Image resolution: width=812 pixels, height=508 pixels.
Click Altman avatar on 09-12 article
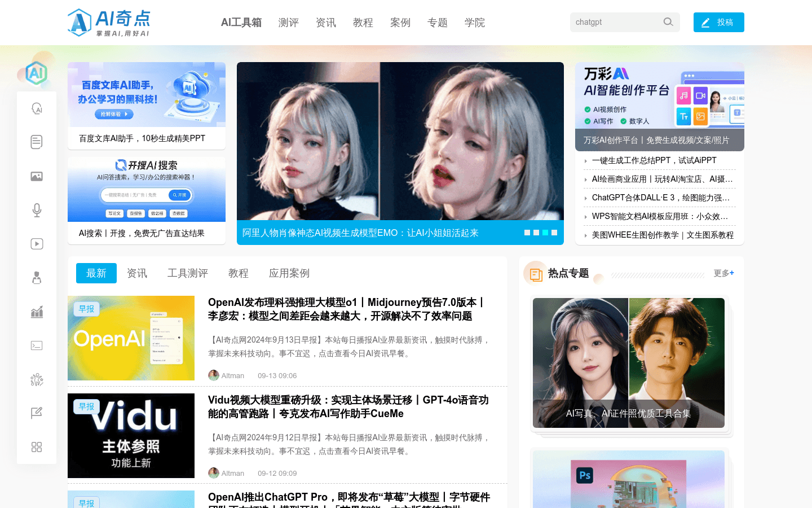214,473
